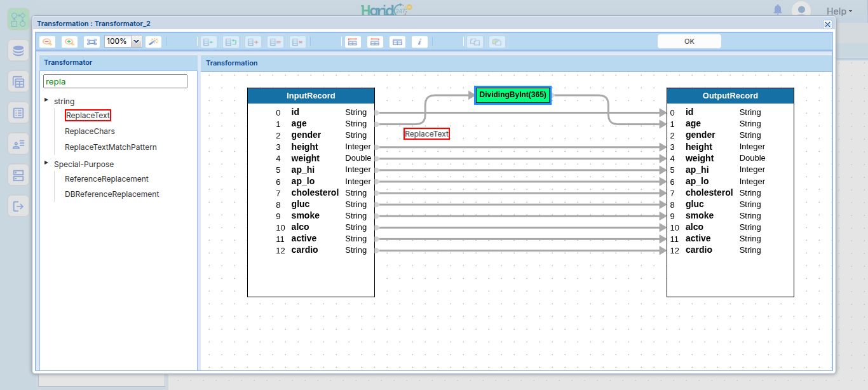Close the Transformator_2 dialog

(x=827, y=24)
